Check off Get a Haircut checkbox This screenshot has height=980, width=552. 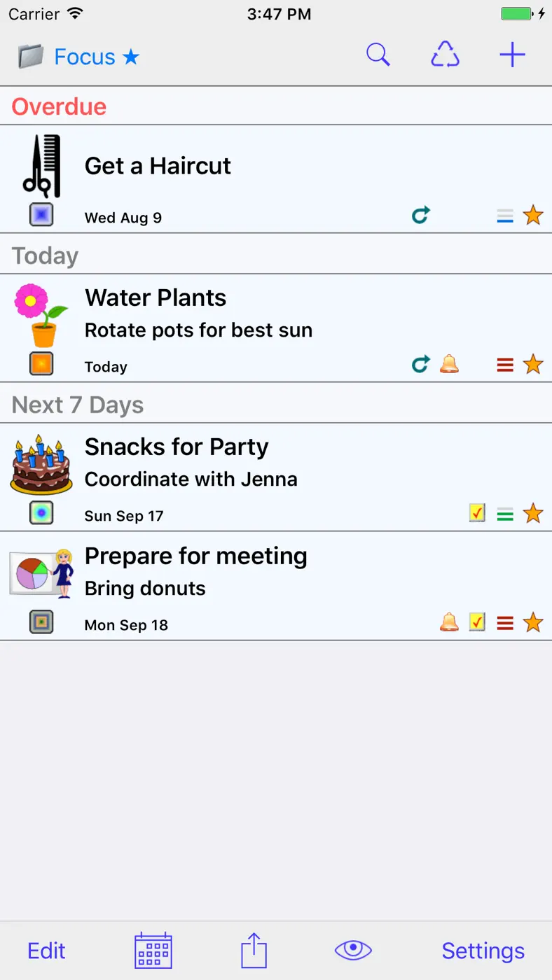41,214
